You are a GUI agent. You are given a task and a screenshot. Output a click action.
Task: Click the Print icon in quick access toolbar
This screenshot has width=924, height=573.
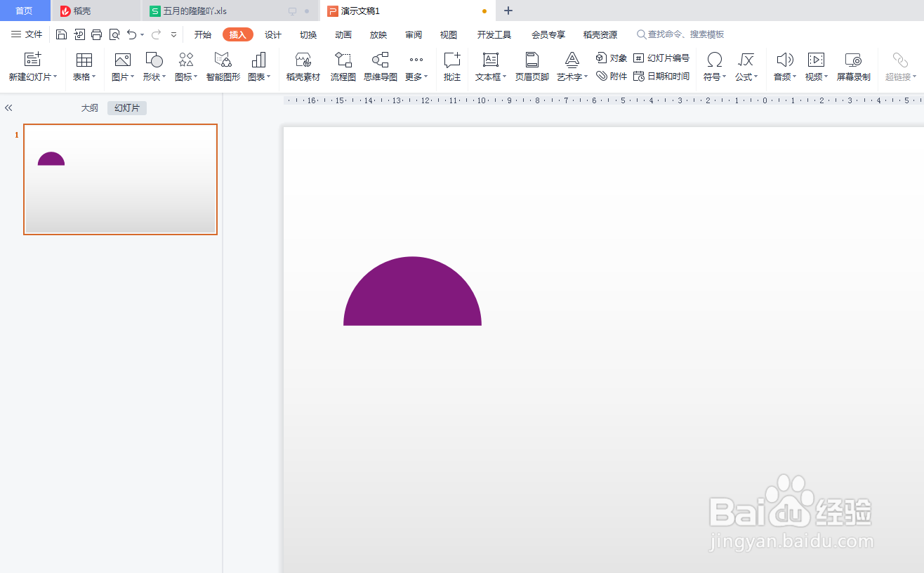(x=97, y=34)
